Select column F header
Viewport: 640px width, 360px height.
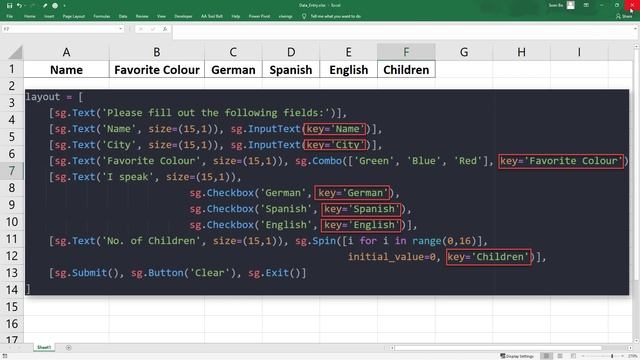(406, 52)
